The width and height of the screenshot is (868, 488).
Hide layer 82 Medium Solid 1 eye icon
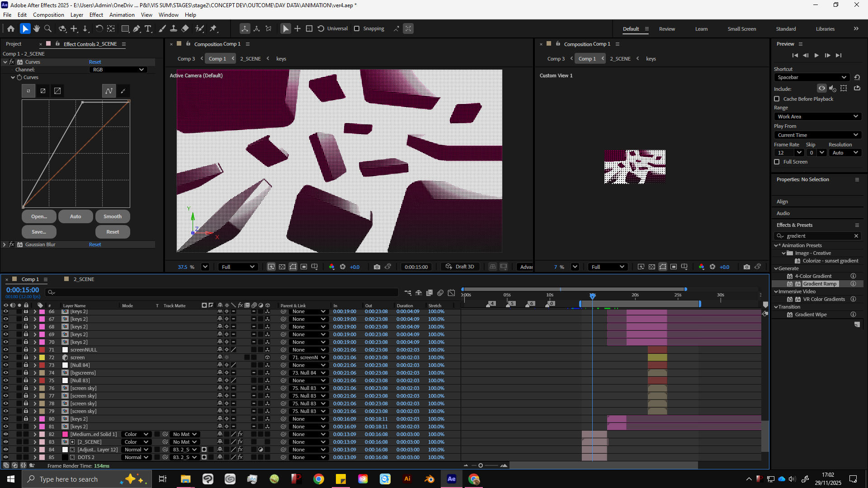[x=6, y=434]
